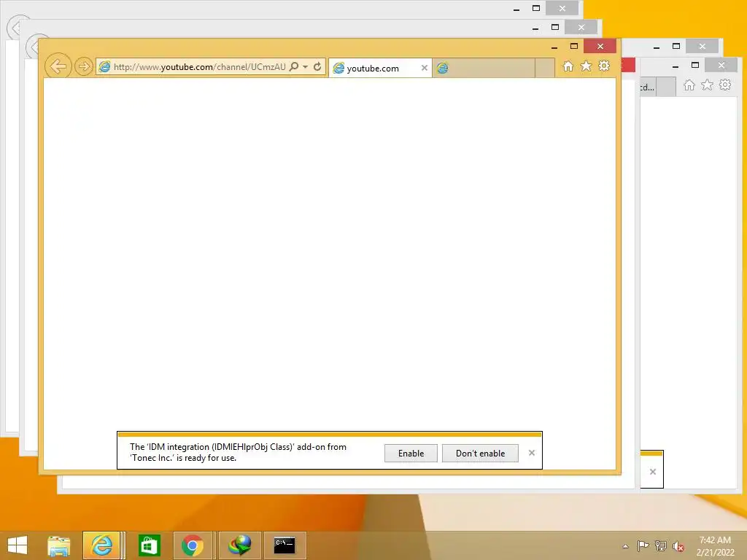Click the Tools gear in the background IE window

pos(725,85)
